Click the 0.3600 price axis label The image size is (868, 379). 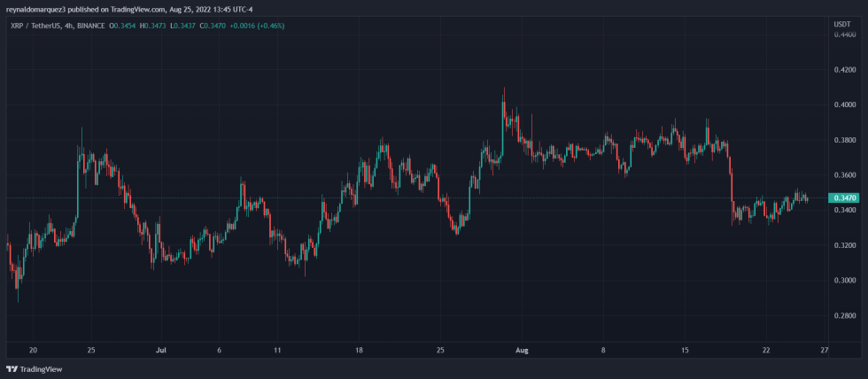click(x=843, y=174)
